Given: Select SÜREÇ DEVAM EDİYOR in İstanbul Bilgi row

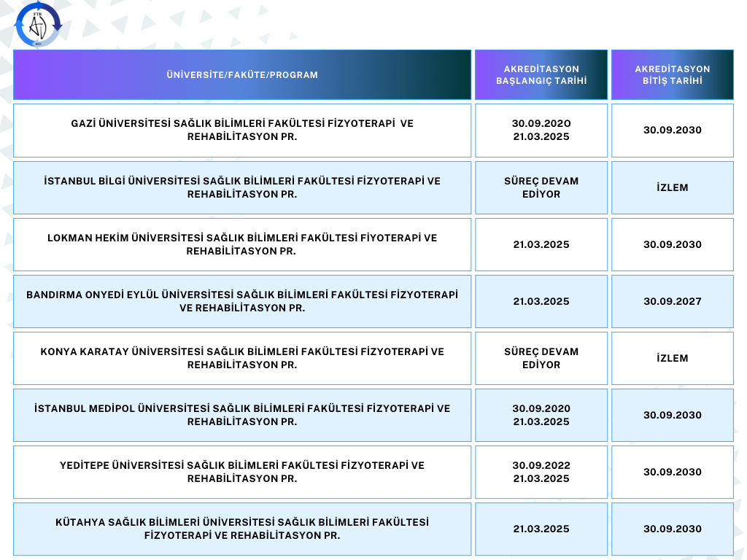Looking at the screenshot, I should click(x=541, y=187).
